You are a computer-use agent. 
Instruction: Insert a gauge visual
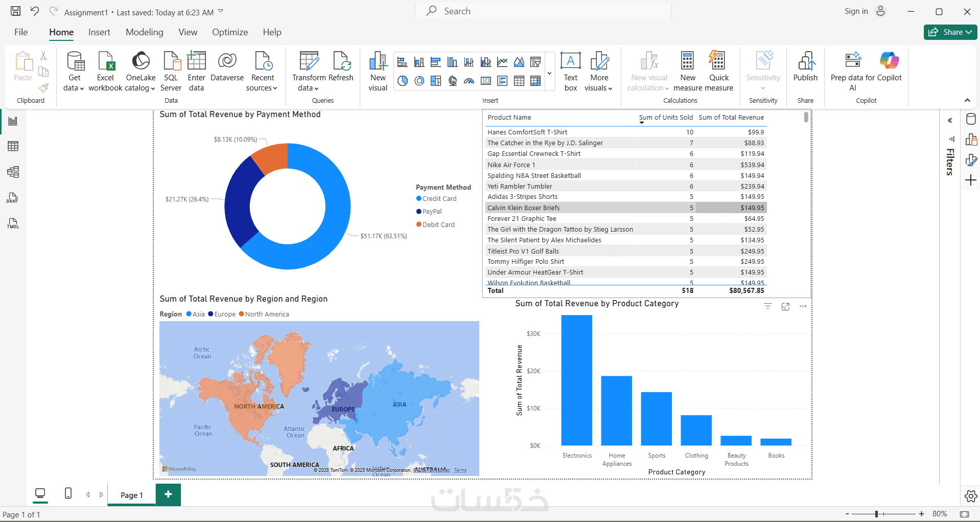(469, 81)
